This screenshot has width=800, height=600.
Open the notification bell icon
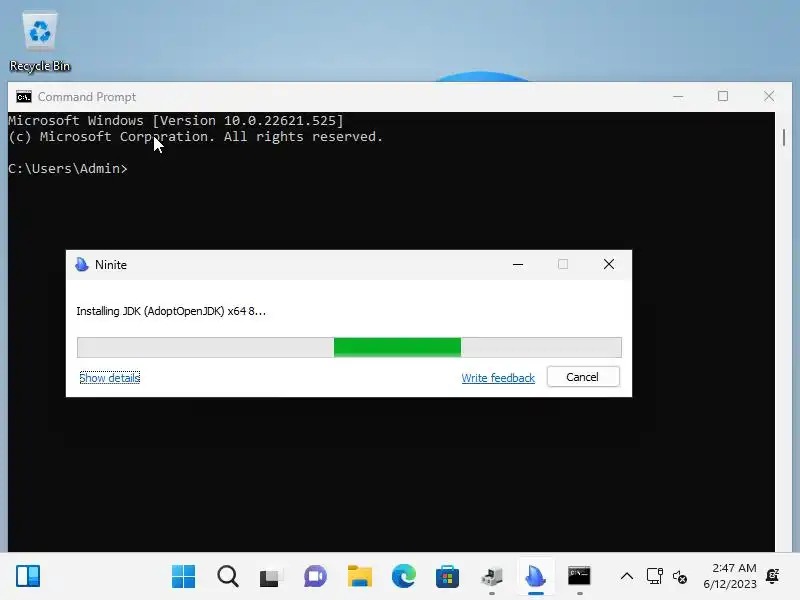[772, 576]
